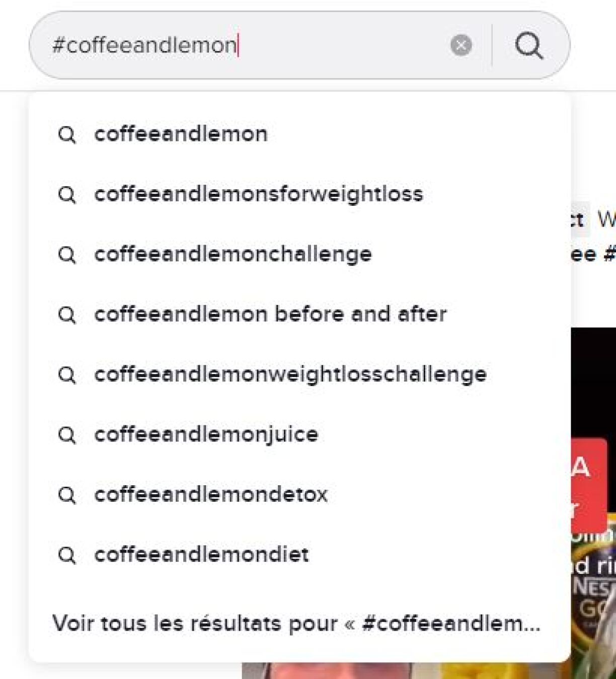
Task: Select the coffeeandlemonjuice suggestion
Action: click(206, 434)
